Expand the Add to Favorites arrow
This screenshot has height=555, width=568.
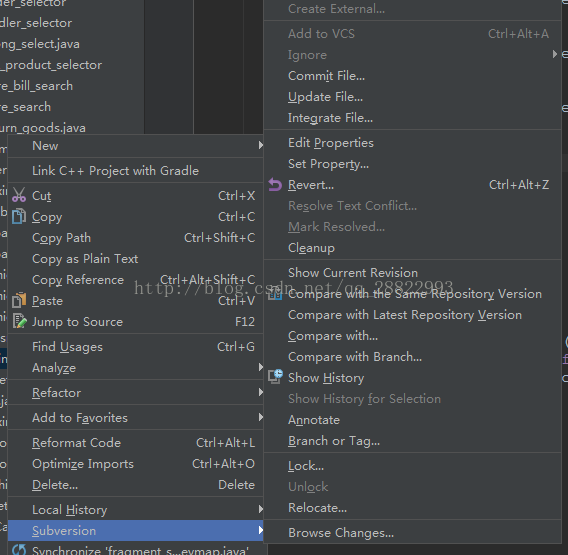point(260,417)
